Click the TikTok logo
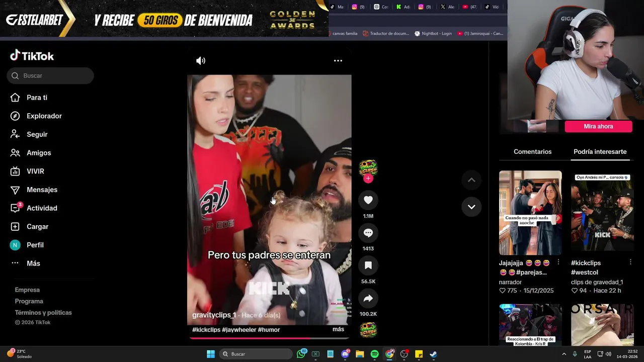Image resolution: width=644 pixels, height=362 pixels. 32,56
